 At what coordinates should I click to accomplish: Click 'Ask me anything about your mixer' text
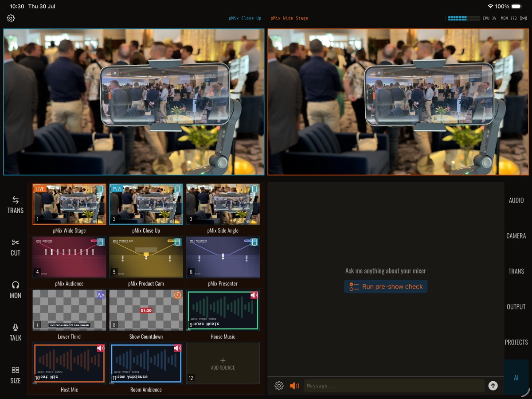point(386,271)
